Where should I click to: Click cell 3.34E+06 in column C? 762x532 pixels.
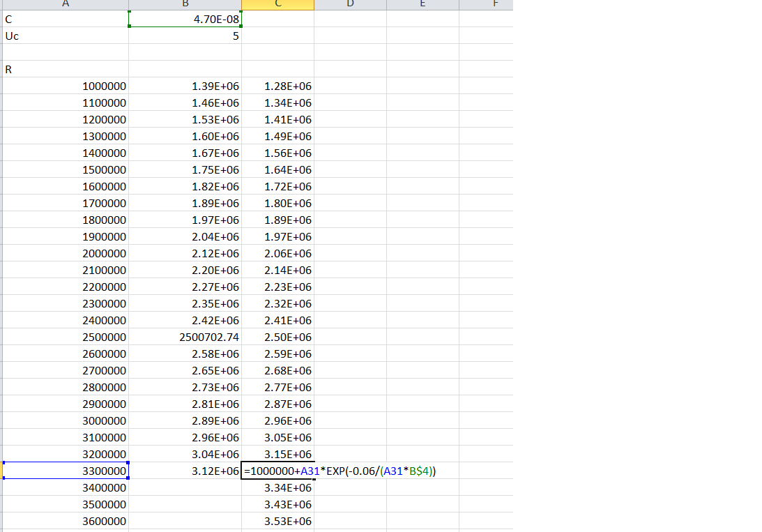tap(277, 487)
